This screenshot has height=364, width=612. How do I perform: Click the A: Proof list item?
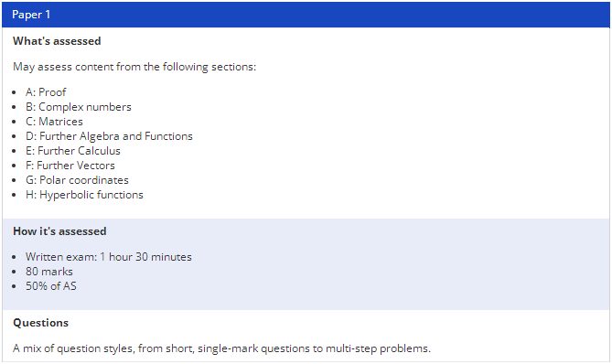pos(46,92)
